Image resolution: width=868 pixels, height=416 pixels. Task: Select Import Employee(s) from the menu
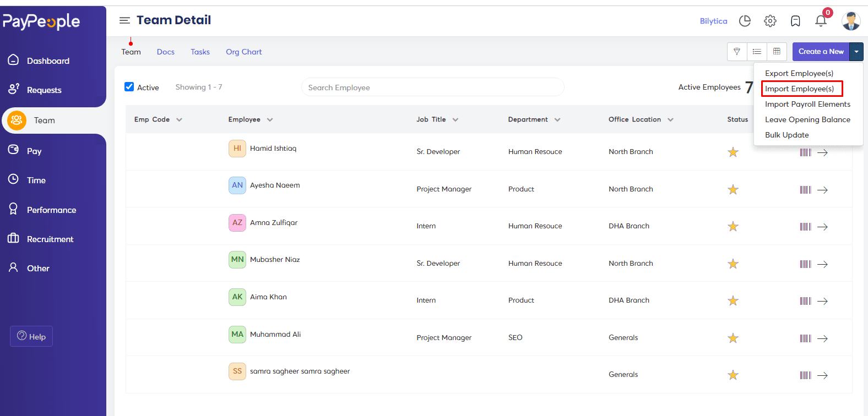point(800,89)
